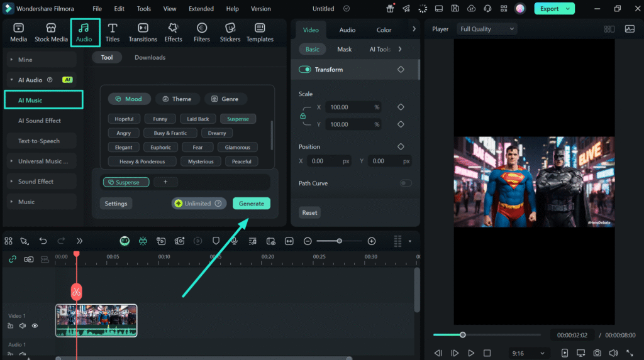Click the Generate button
The image size is (644, 360).
252,204
